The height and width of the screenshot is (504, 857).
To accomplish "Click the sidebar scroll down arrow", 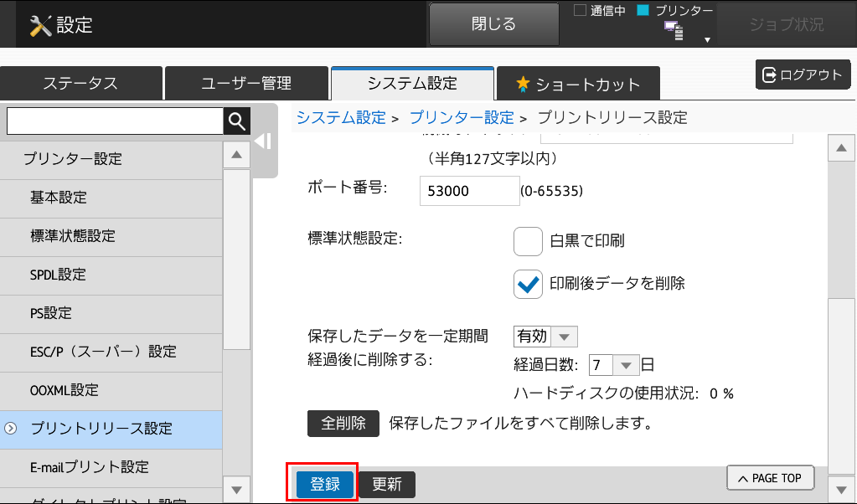I will point(236,490).
